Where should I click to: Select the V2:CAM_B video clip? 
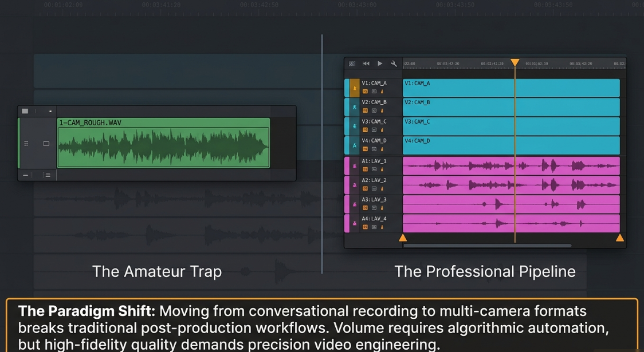click(511, 107)
